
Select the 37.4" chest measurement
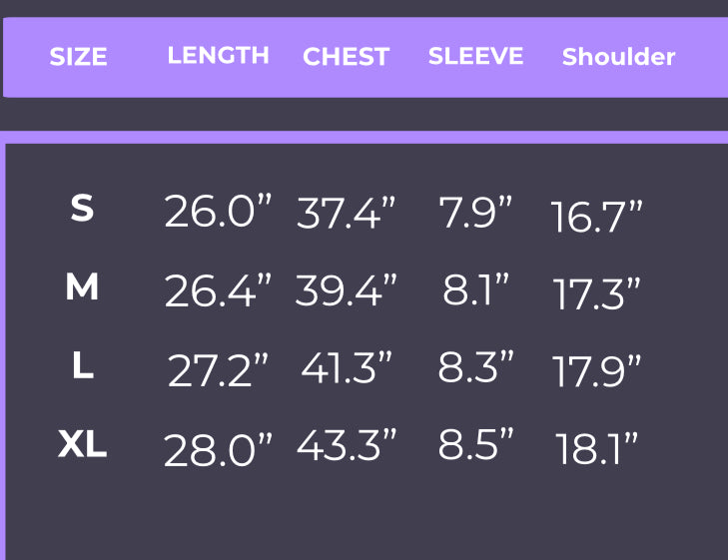(x=346, y=214)
